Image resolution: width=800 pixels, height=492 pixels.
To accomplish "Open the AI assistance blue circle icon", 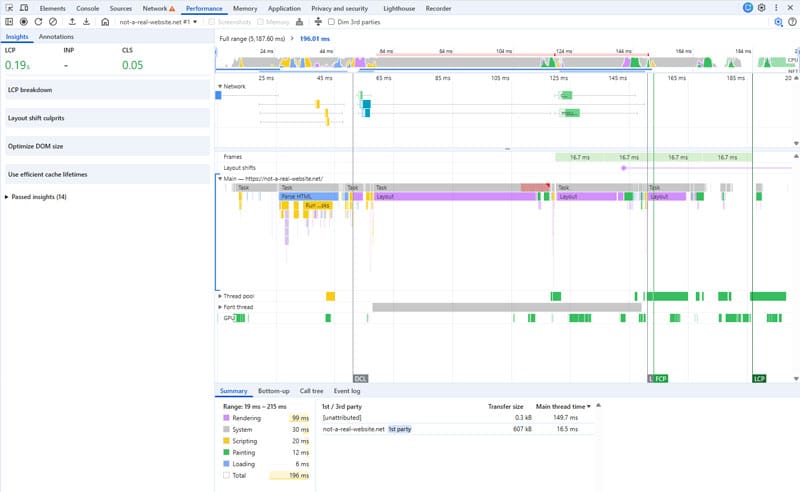I will click(747, 8).
